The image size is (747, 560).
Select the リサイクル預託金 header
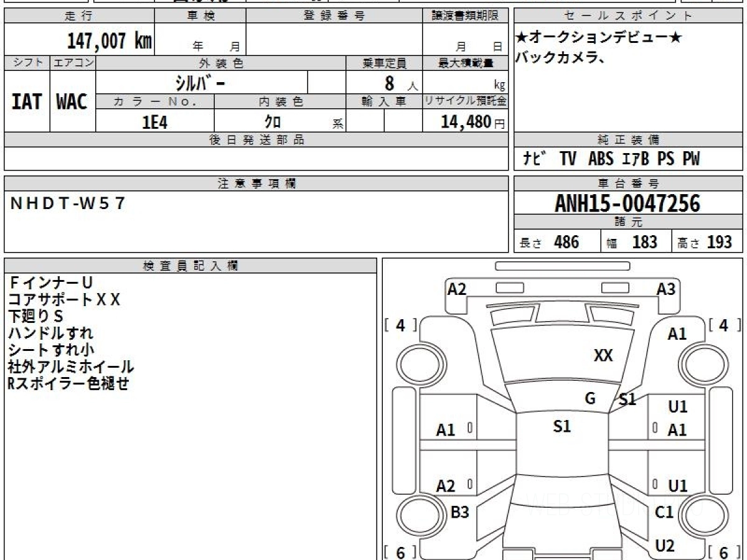tap(465, 101)
